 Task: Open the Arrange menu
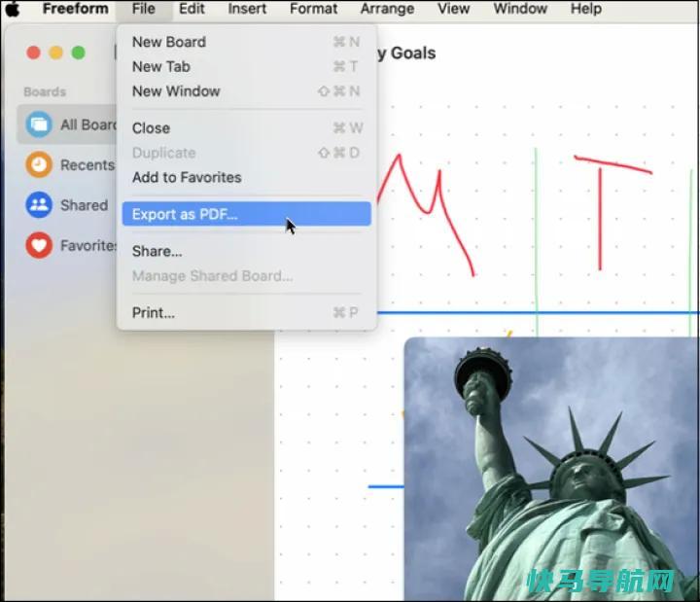[x=387, y=9]
